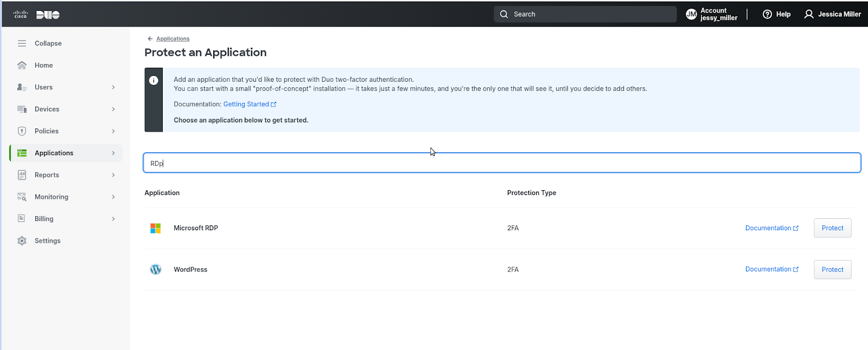The image size is (868, 350).
Task: Click the info icon in the banner
Action: (x=154, y=81)
